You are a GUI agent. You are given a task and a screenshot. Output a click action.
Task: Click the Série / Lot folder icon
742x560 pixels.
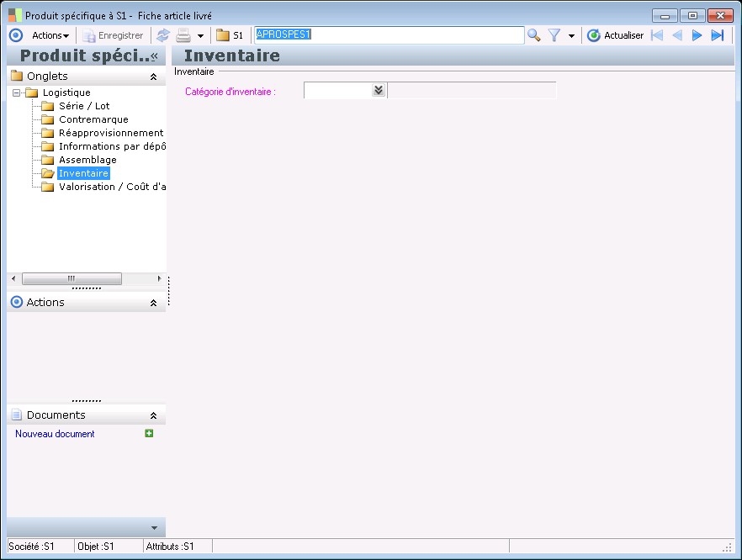[x=47, y=106]
